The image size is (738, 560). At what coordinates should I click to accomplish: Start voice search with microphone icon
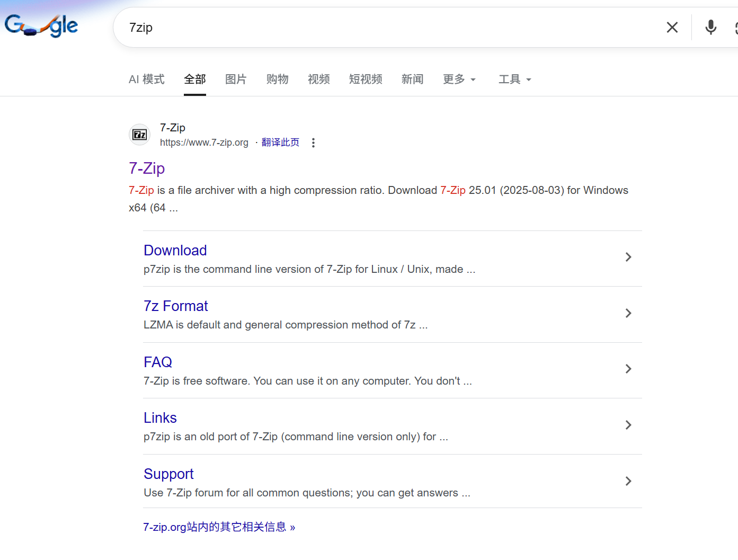pos(711,27)
